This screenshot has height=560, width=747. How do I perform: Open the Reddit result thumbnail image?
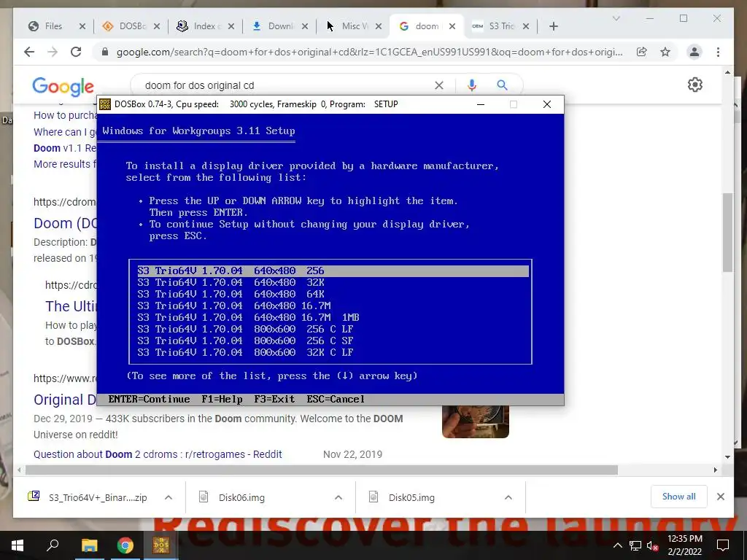[476, 421]
